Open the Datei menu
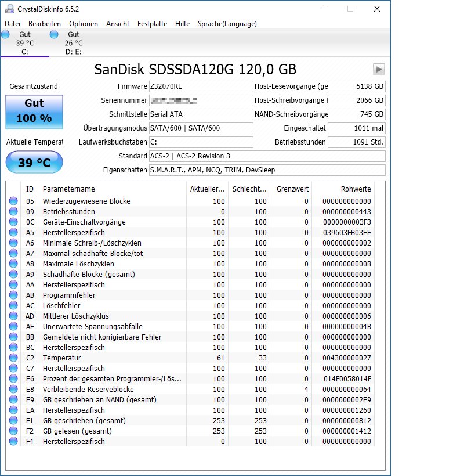The height and width of the screenshot is (476, 464). (x=12, y=24)
